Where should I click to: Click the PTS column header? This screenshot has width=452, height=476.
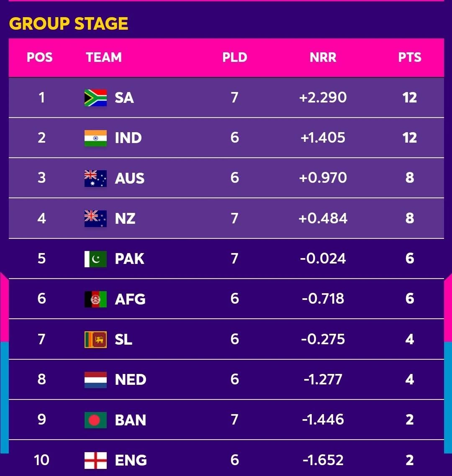pyautogui.click(x=410, y=57)
